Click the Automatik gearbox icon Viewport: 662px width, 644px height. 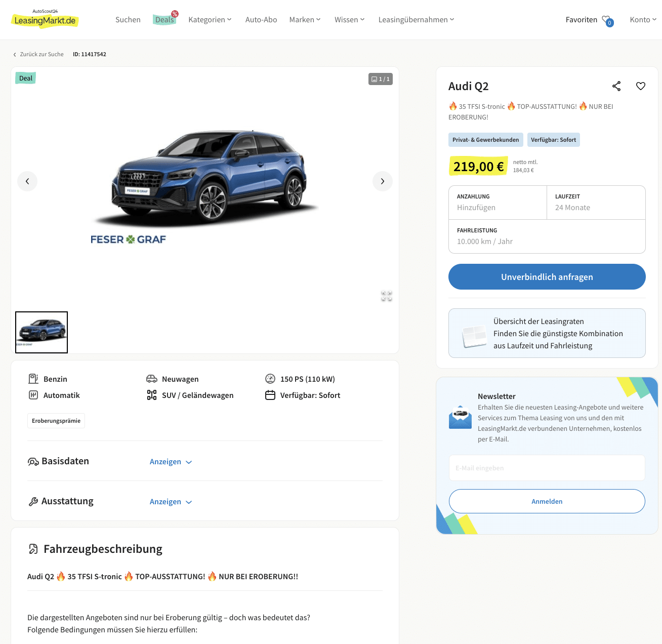33,395
